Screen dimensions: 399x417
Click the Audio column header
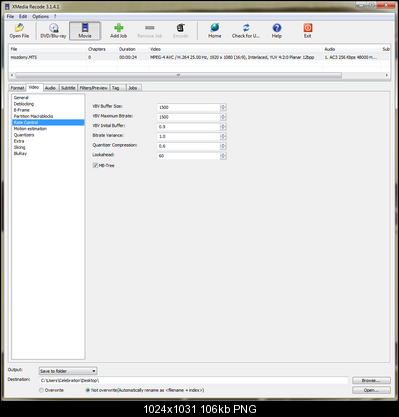click(352, 49)
